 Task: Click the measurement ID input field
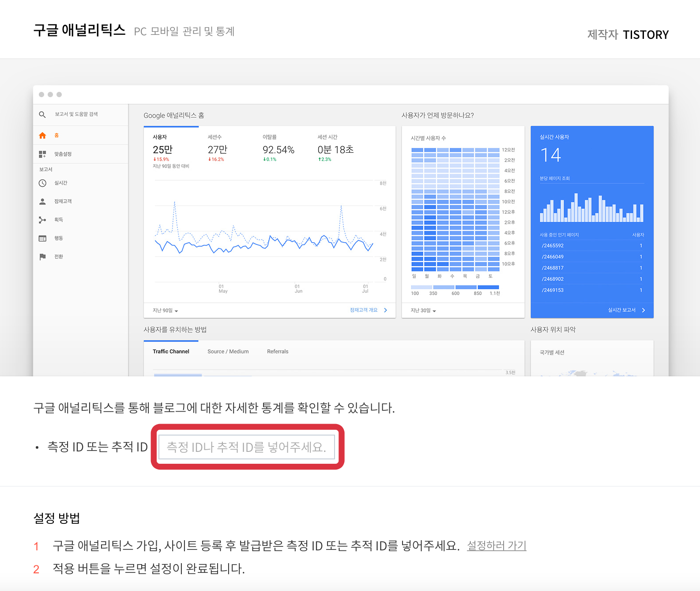(x=247, y=447)
